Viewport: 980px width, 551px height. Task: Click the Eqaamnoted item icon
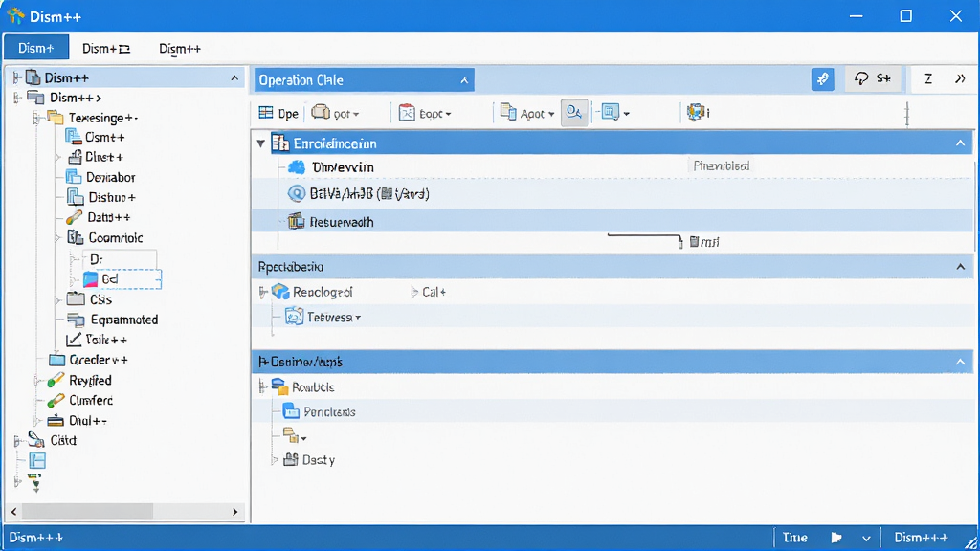point(76,320)
